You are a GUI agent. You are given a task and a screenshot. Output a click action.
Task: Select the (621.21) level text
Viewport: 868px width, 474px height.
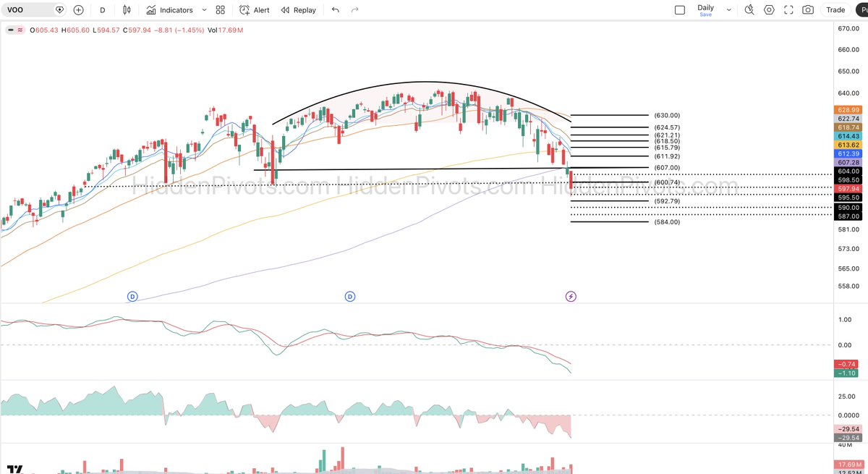tap(666, 135)
